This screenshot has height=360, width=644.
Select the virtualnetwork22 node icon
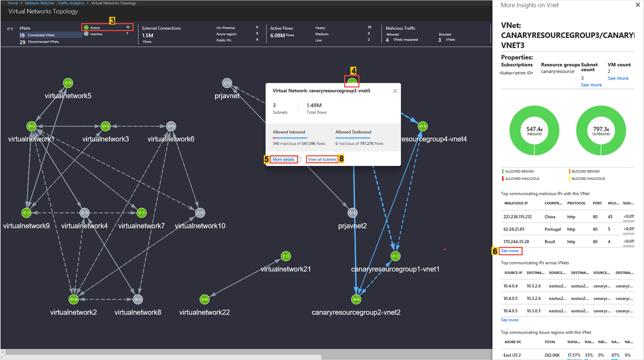[x=204, y=299]
